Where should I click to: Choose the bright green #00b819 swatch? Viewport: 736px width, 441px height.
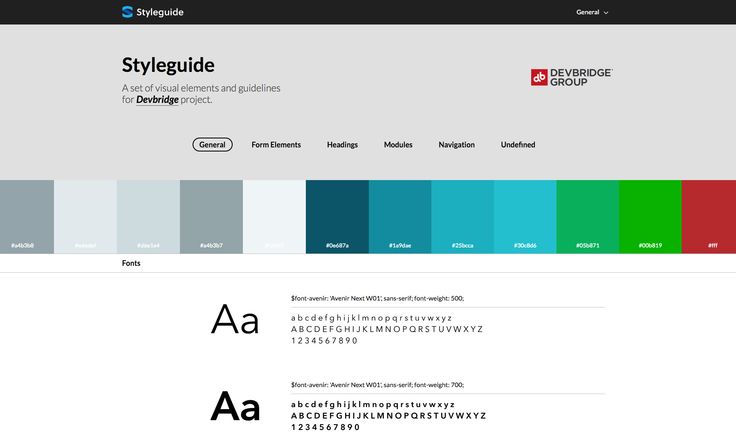650,217
